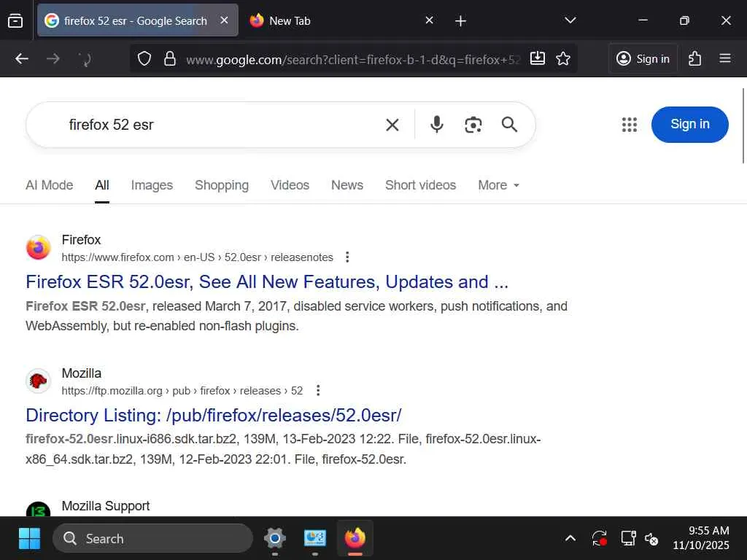This screenshot has height=560, width=747.
Task: Open the Windows Start menu
Action: tap(29, 539)
